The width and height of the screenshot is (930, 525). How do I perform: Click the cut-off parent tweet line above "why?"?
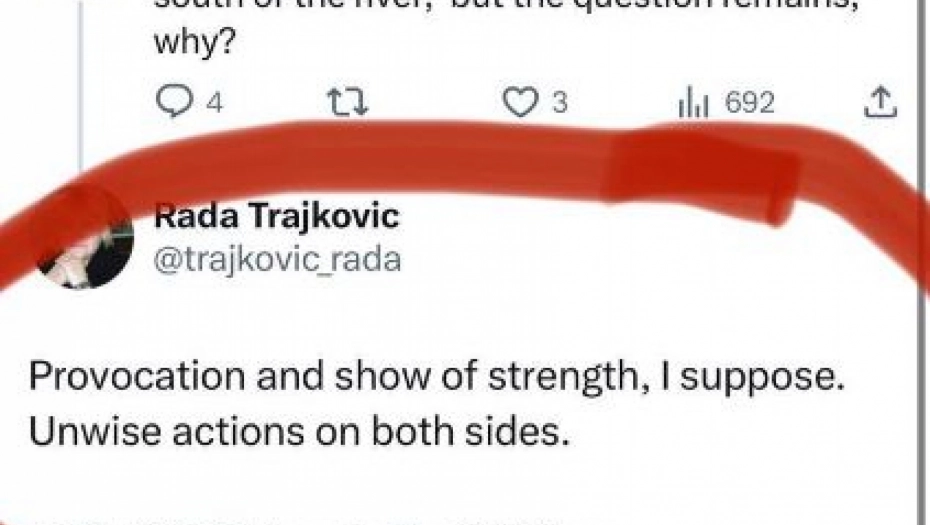tap(500, 6)
